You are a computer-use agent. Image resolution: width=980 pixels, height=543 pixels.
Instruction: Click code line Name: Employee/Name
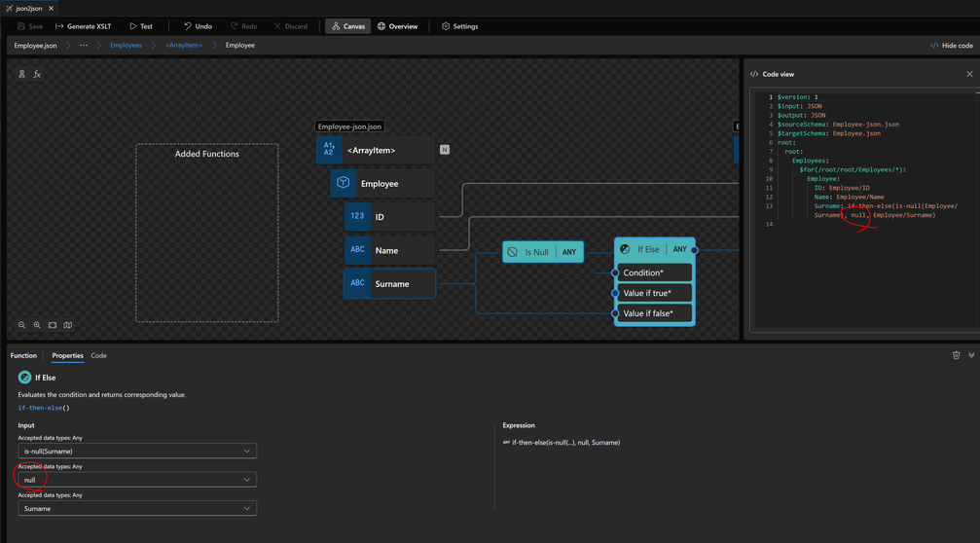pyautogui.click(x=849, y=197)
